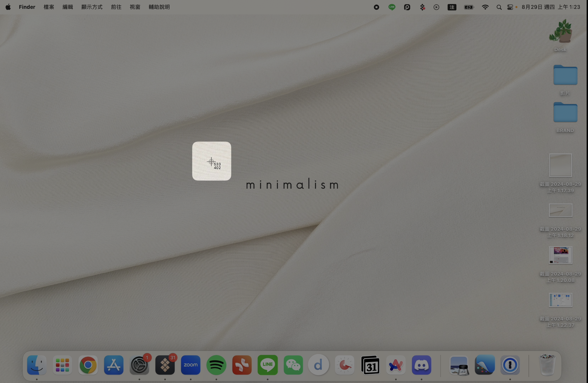Image resolution: width=588 pixels, height=383 pixels.
Task: Open 1Password from the Dock
Action: tap(510, 365)
